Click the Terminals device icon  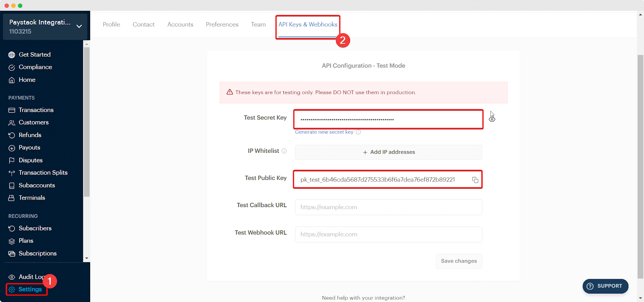[12, 198]
